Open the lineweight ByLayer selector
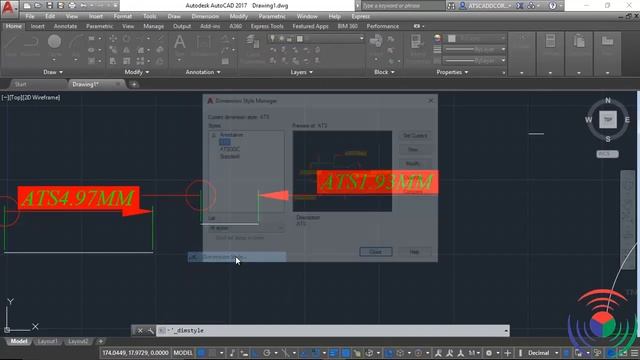Image resolution: width=640 pixels, height=360 pixels. tap(475, 49)
